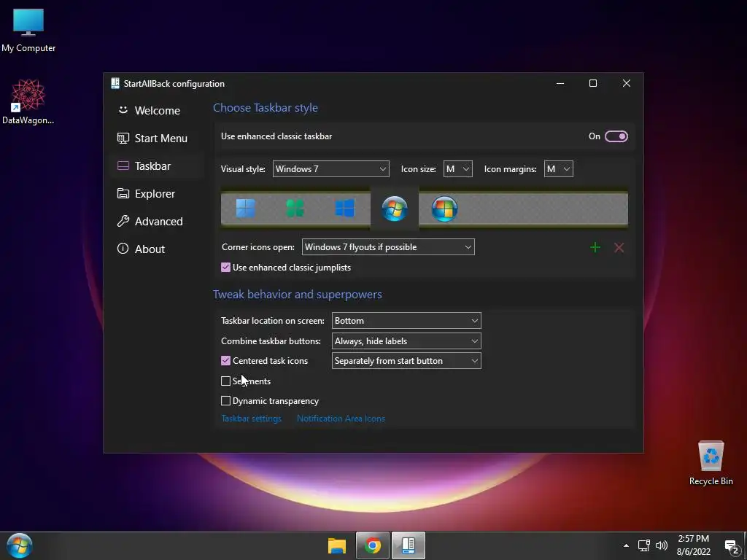This screenshot has height=560, width=747.
Task: Select the Recycle Bin desktop icon
Action: tap(711, 463)
